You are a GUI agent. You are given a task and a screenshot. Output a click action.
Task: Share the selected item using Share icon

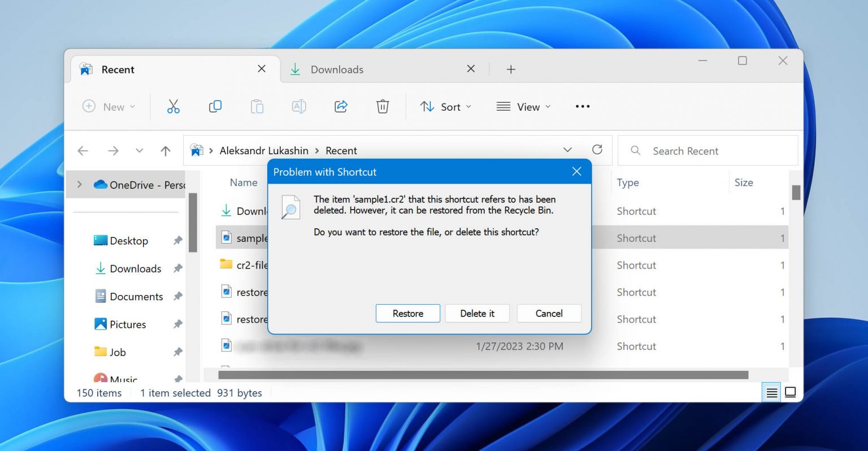tap(341, 106)
